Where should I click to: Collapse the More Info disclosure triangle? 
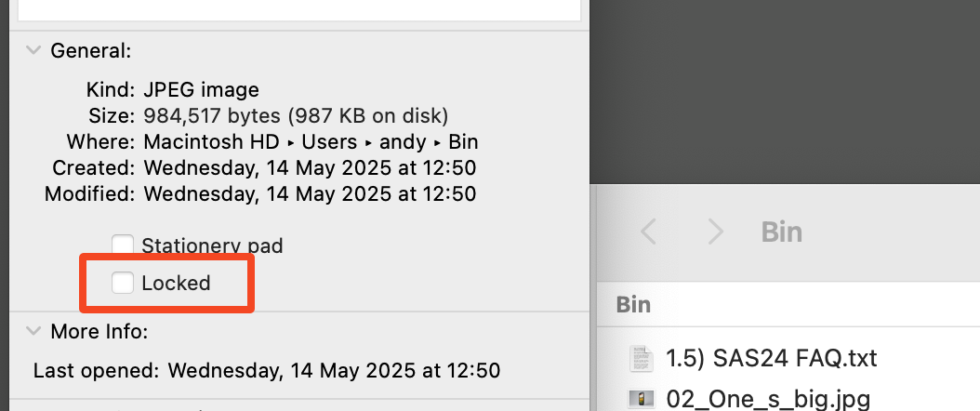(x=34, y=331)
